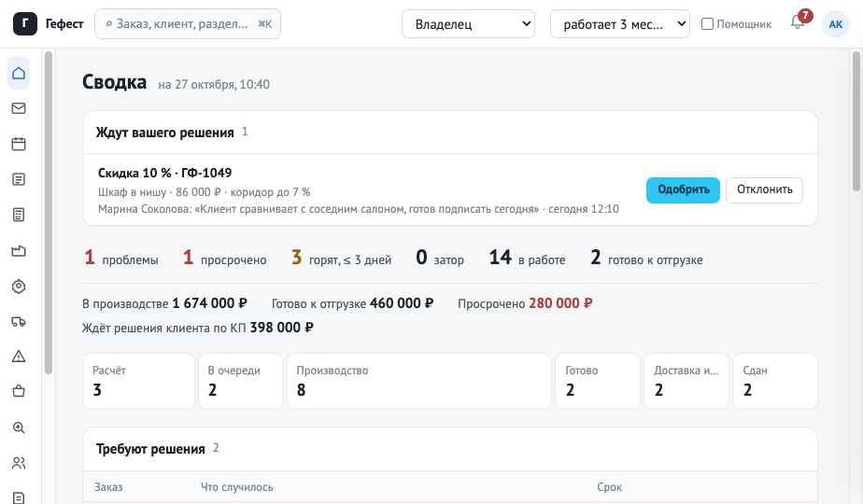
Task: Open the magnifier-plus icon in sidebar
Action: pyautogui.click(x=19, y=427)
